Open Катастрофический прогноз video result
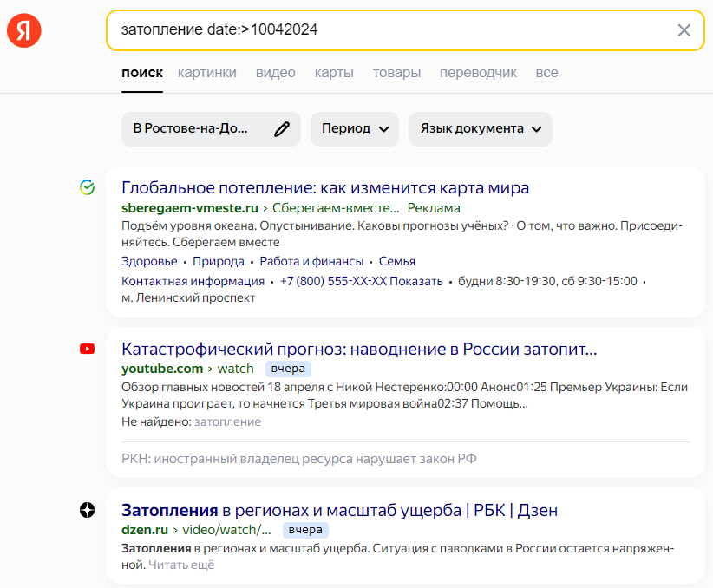The image size is (713, 588). 359,349
